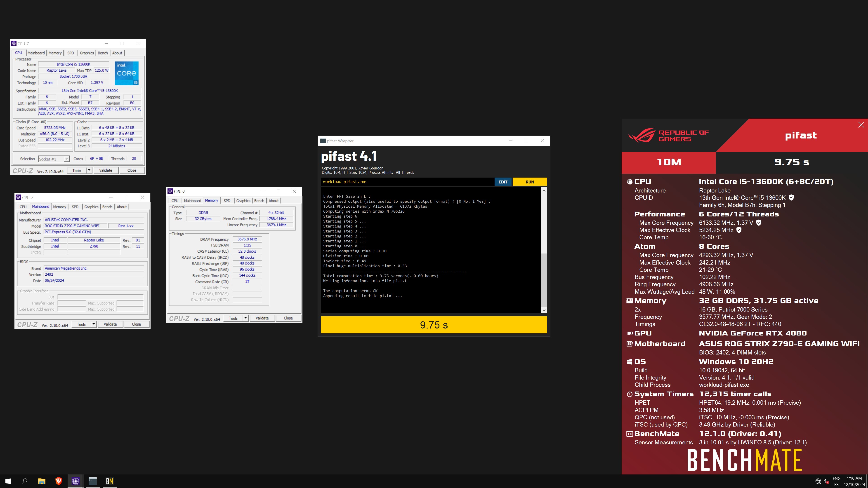868x488 pixels.
Task: Click Memory module icon in BenchMate panel
Action: [630, 301]
